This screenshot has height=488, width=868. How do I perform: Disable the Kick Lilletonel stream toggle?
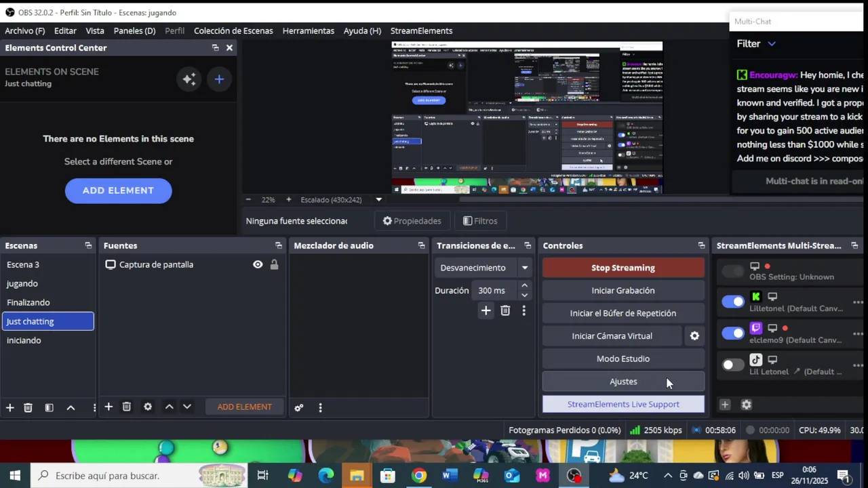[x=733, y=302]
